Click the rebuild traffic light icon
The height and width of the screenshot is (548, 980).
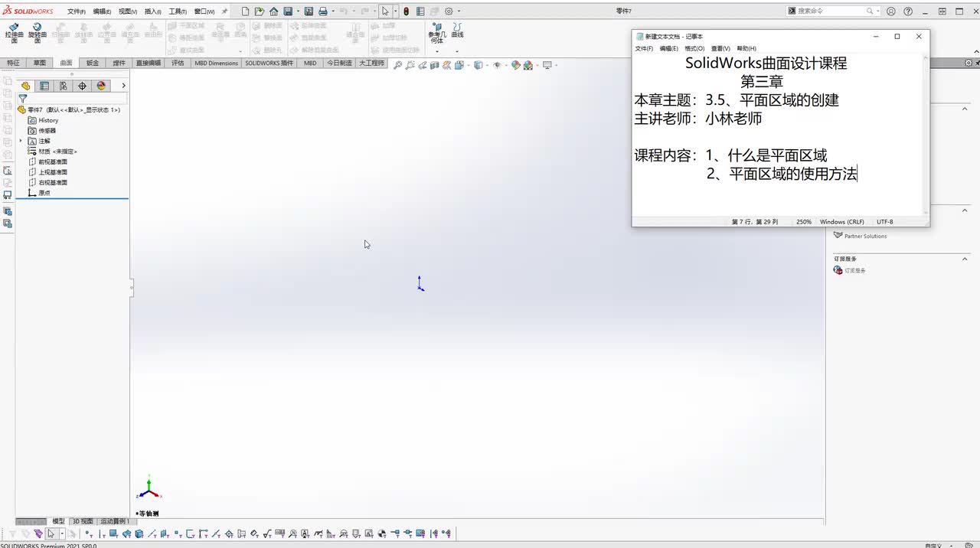406,11
